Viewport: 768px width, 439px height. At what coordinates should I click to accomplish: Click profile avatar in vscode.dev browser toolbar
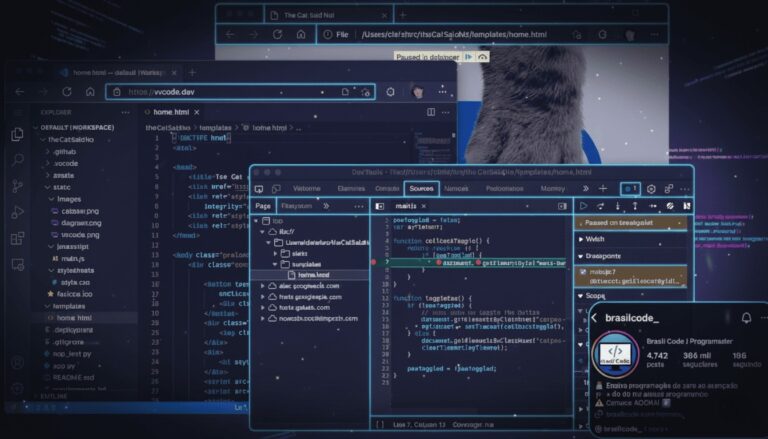(x=417, y=92)
